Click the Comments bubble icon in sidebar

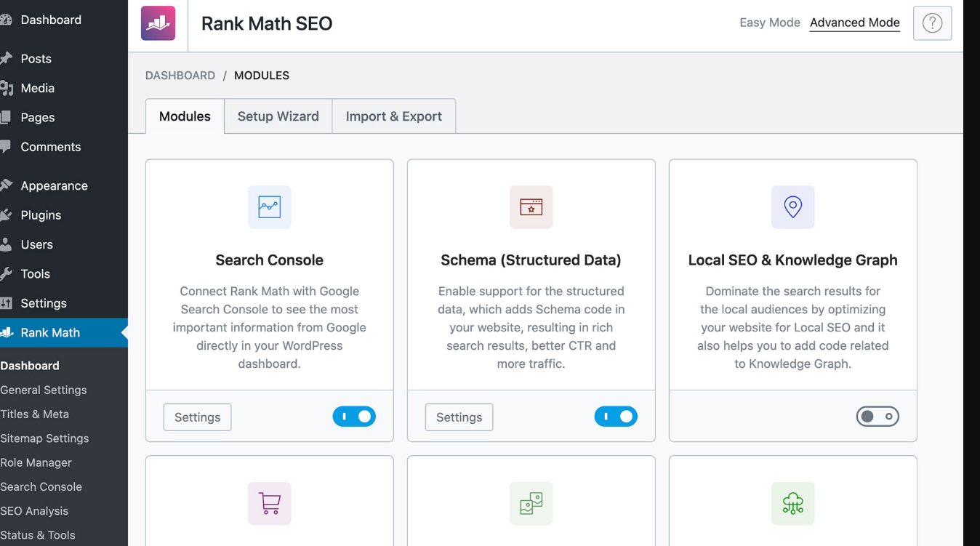[x=6, y=146]
